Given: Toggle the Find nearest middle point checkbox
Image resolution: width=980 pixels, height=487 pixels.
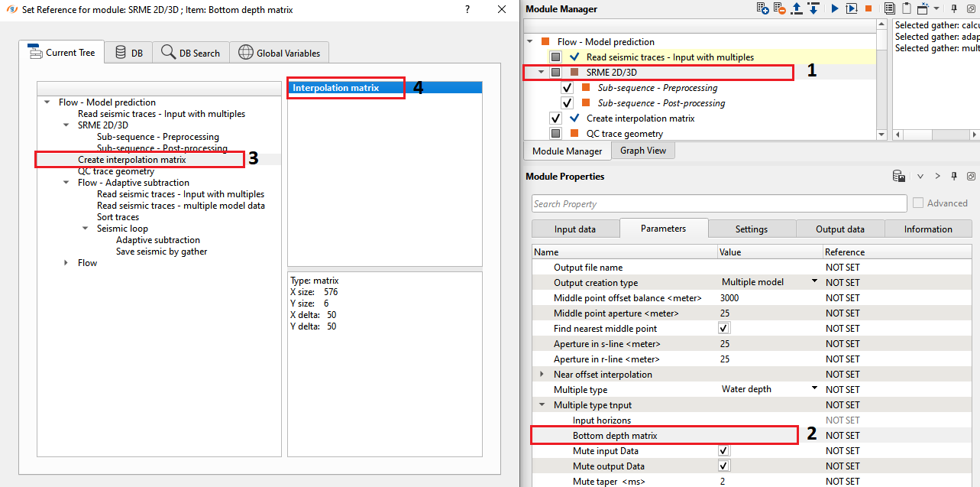Looking at the screenshot, I should tap(724, 328).
